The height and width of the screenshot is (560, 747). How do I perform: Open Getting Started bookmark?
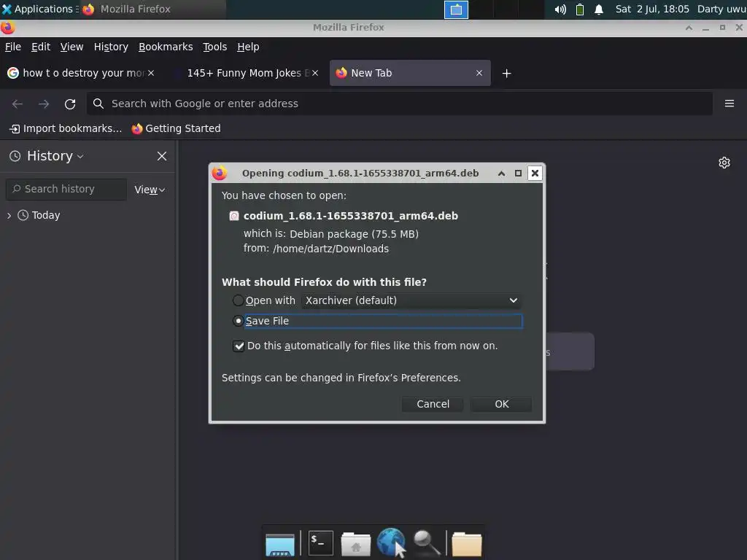point(177,128)
